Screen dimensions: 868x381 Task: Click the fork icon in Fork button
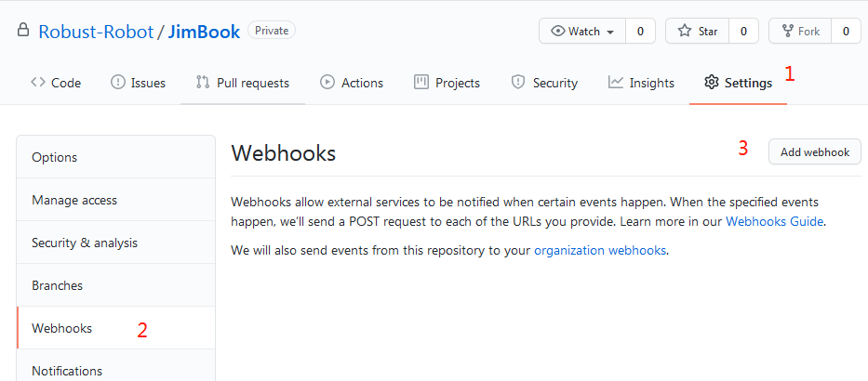pos(787,31)
